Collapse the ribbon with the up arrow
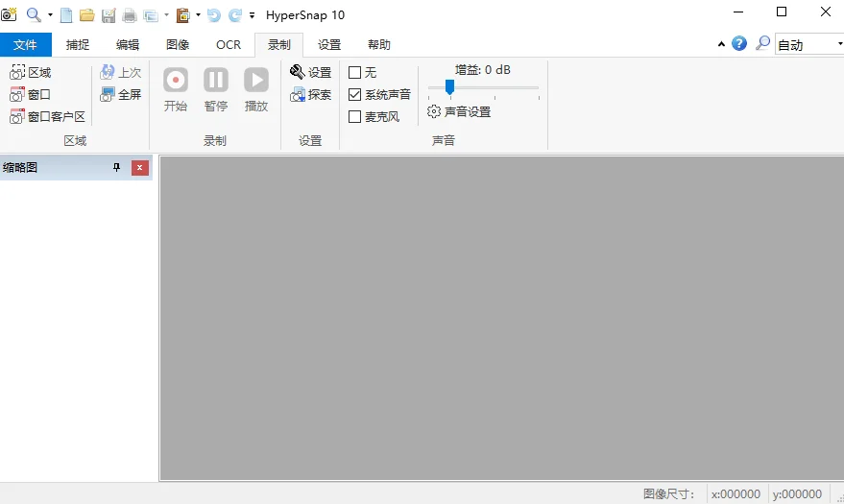 click(721, 44)
